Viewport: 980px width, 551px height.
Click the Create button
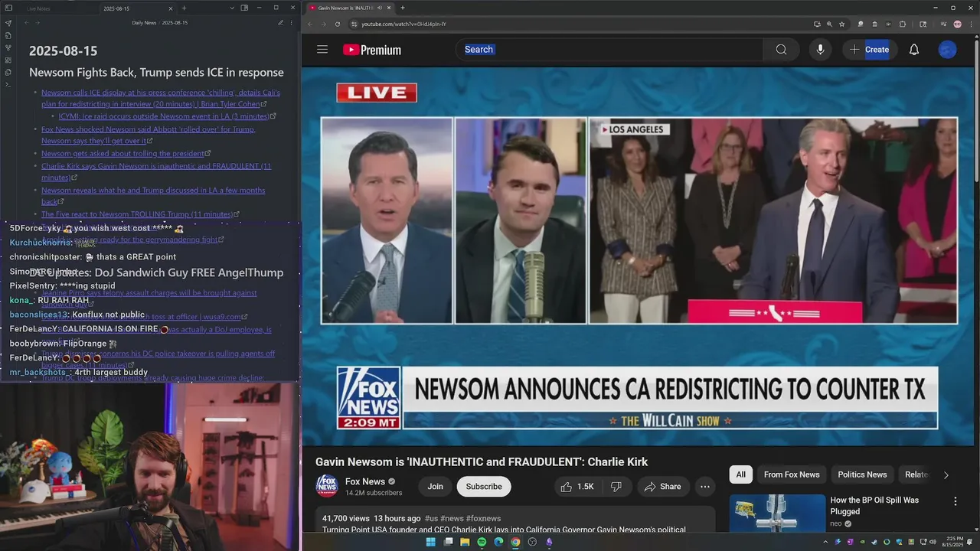(x=870, y=50)
